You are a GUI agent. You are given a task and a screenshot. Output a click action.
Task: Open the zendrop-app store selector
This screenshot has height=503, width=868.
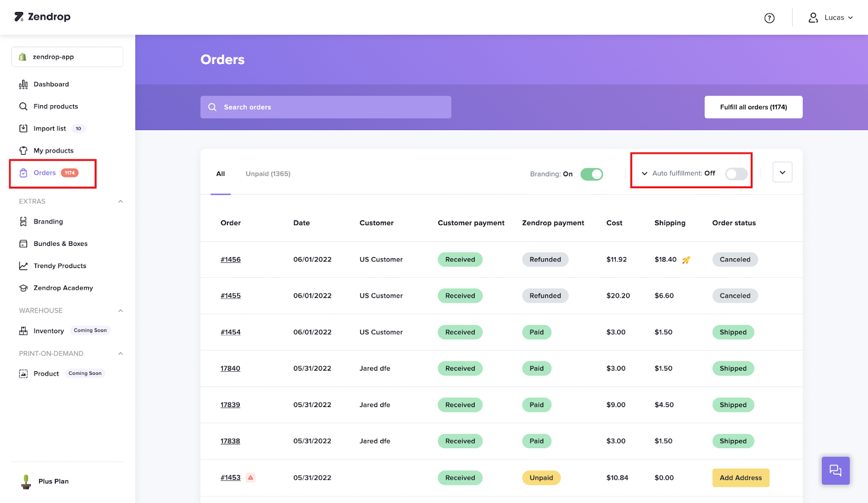(67, 57)
